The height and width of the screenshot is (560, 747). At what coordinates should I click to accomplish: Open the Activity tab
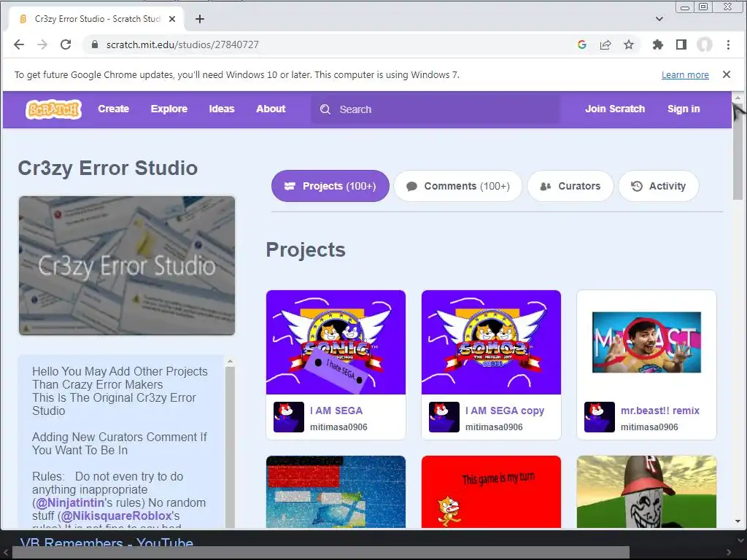(659, 186)
